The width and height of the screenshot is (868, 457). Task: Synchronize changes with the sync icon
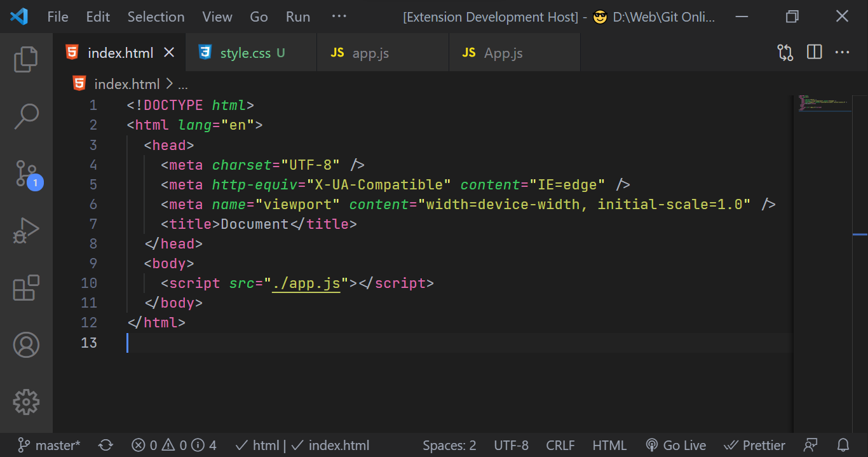[106, 446]
